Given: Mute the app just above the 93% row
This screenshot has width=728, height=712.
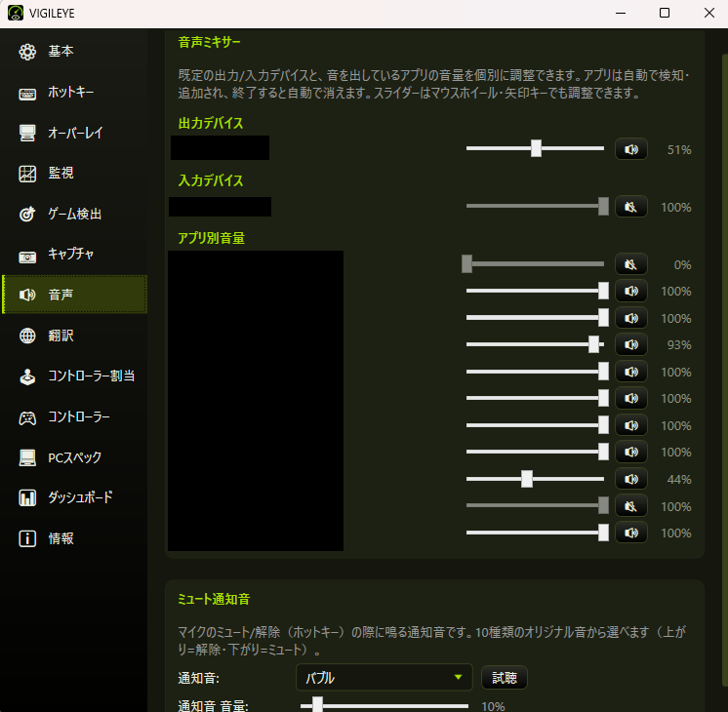Looking at the screenshot, I should 631,318.
